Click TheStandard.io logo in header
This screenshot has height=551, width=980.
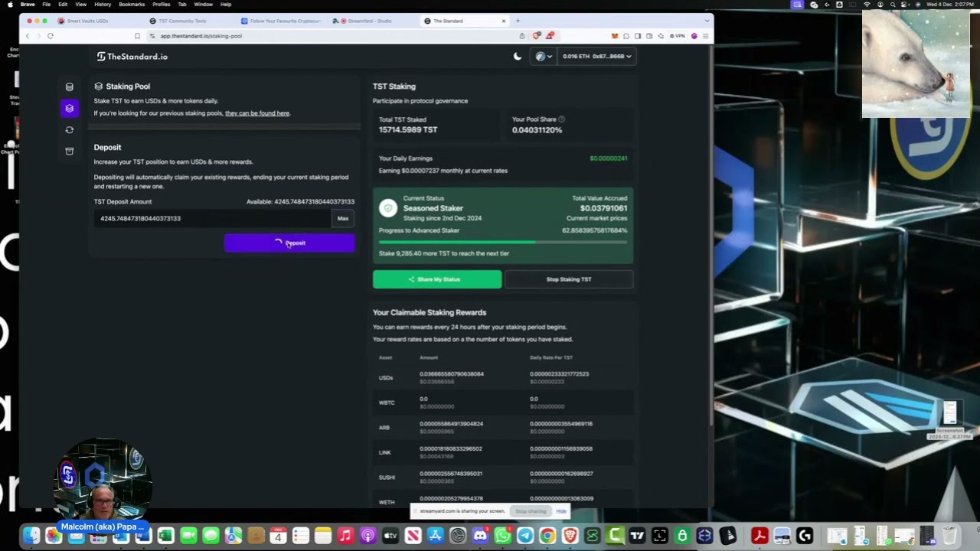coord(132,57)
